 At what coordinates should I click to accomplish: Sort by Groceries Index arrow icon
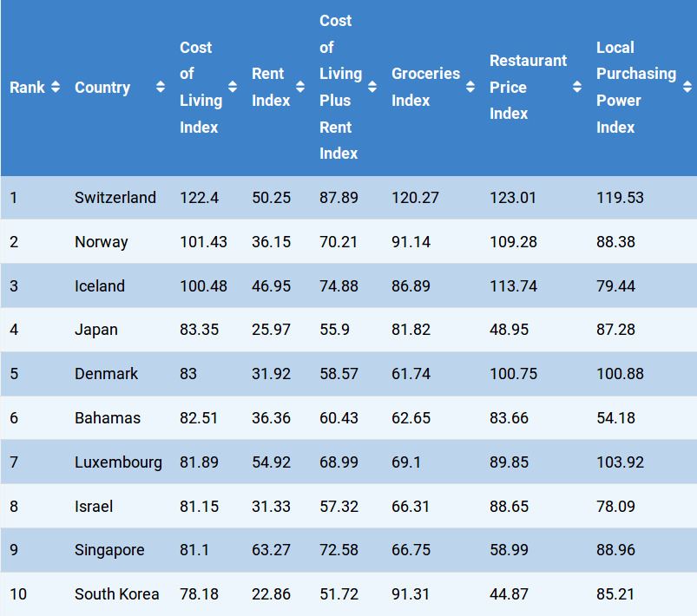click(470, 88)
